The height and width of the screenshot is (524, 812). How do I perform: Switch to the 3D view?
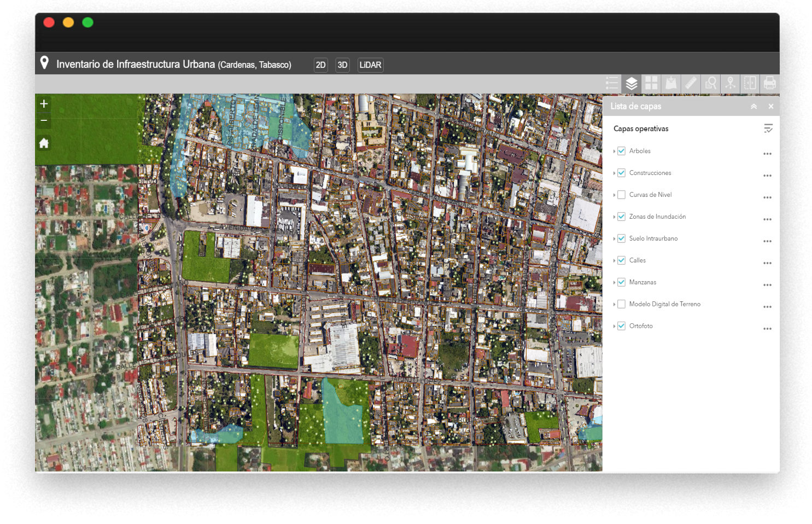click(x=342, y=65)
